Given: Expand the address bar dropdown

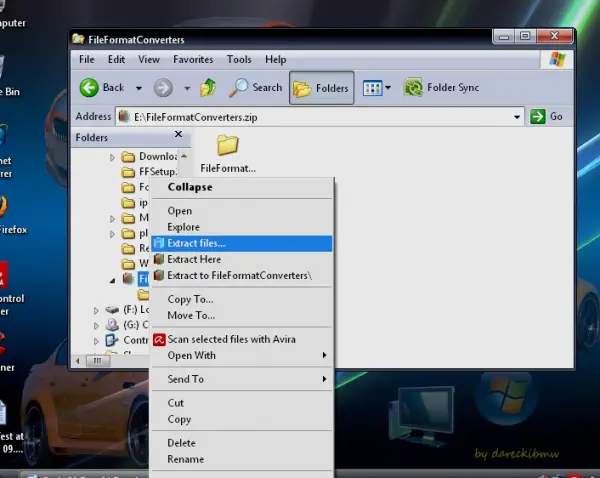Looking at the screenshot, I should click(x=517, y=117).
